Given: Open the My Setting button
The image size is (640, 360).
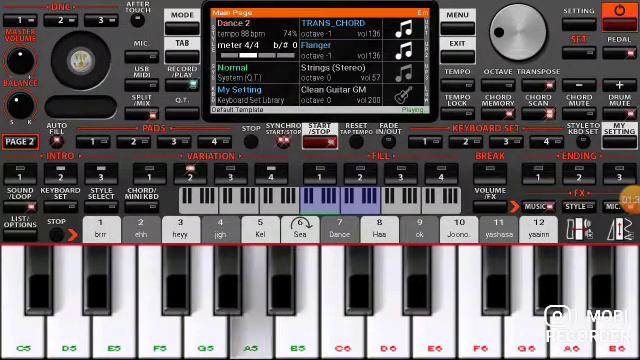Looking at the screenshot, I should (619, 136).
